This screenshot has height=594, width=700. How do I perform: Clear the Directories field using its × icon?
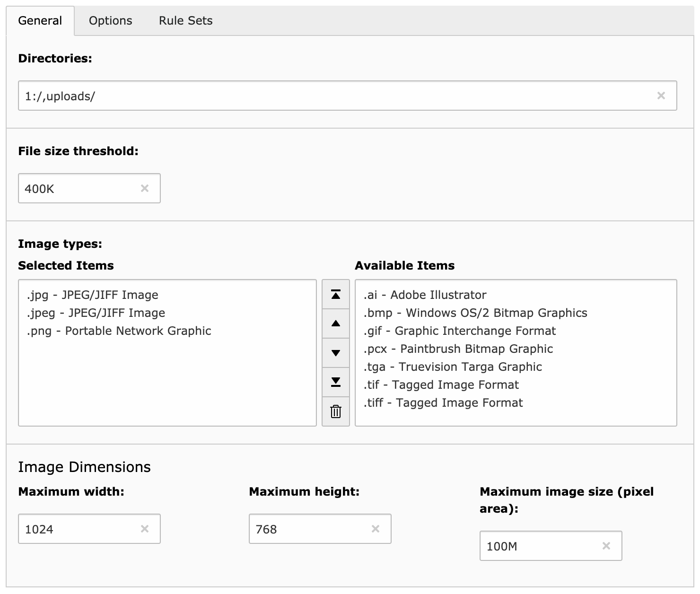pyautogui.click(x=662, y=96)
